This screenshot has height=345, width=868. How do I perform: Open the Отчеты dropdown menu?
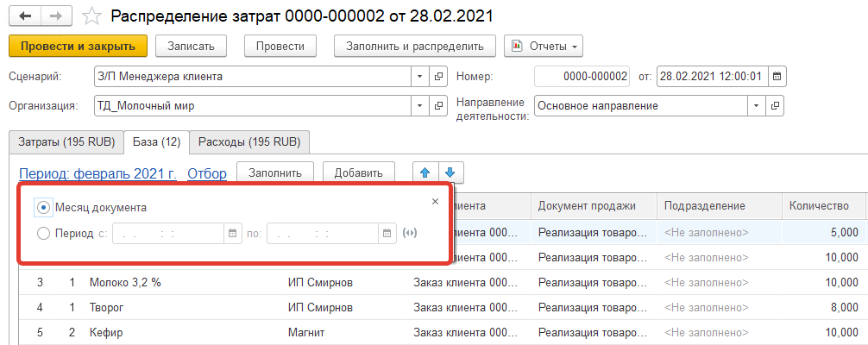544,45
